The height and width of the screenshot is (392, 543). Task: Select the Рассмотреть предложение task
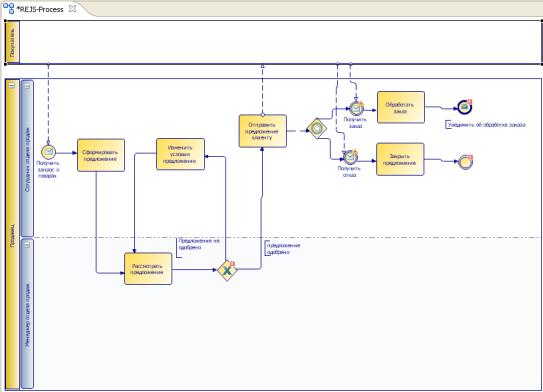(x=148, y=269)
